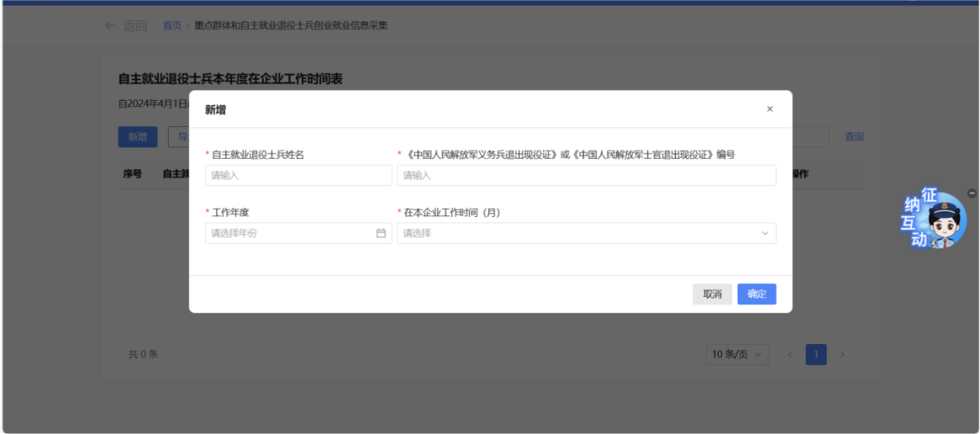The width and height of the screenshot is (980, 434).
Task: Click the blue 新增 button behind dialog
Action: (137, 137)
